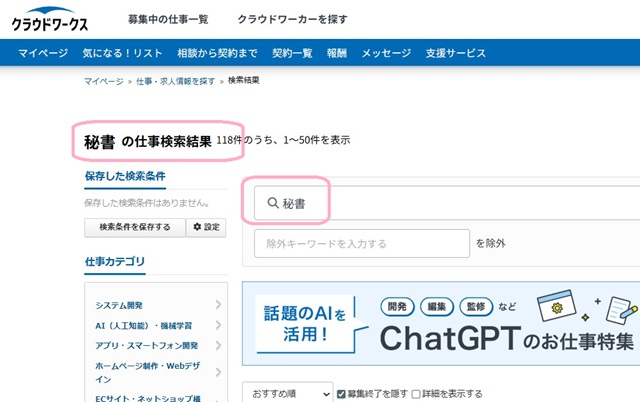Uncheck 募集終了を隠す checkbox
Screen dimensions: 640x402
click(x=341, y=394)
